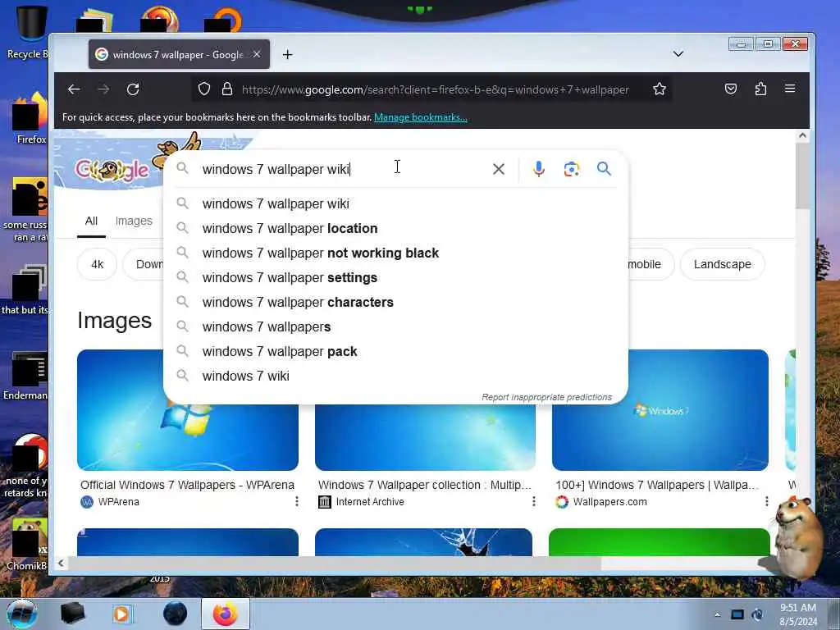This screenshot has width=840, height=630.
Task: Click Firefox back arrow button
Action: pos(74,89)
